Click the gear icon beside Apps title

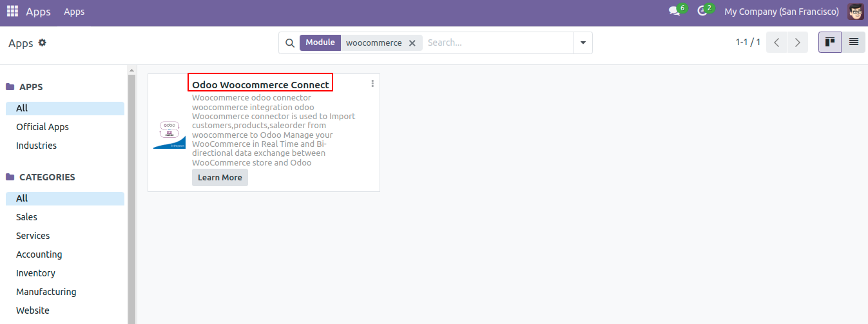pyautogui.click(x=43, y=43)
